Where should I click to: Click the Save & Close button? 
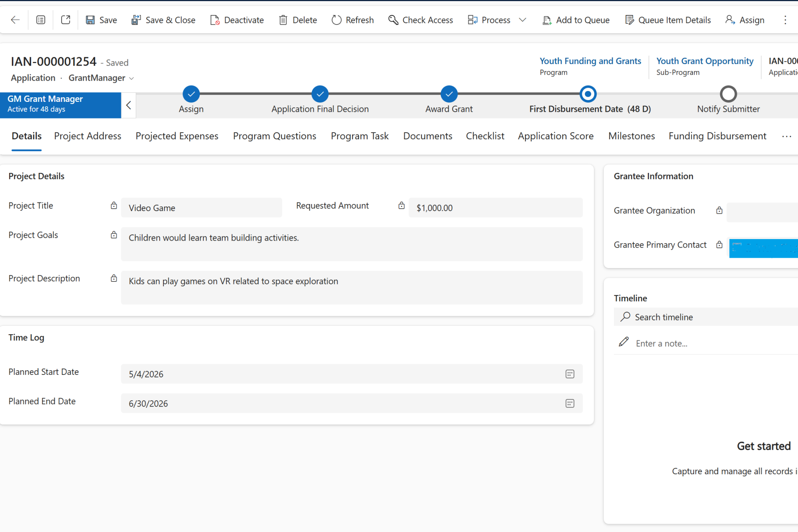(x=163, y=20)
